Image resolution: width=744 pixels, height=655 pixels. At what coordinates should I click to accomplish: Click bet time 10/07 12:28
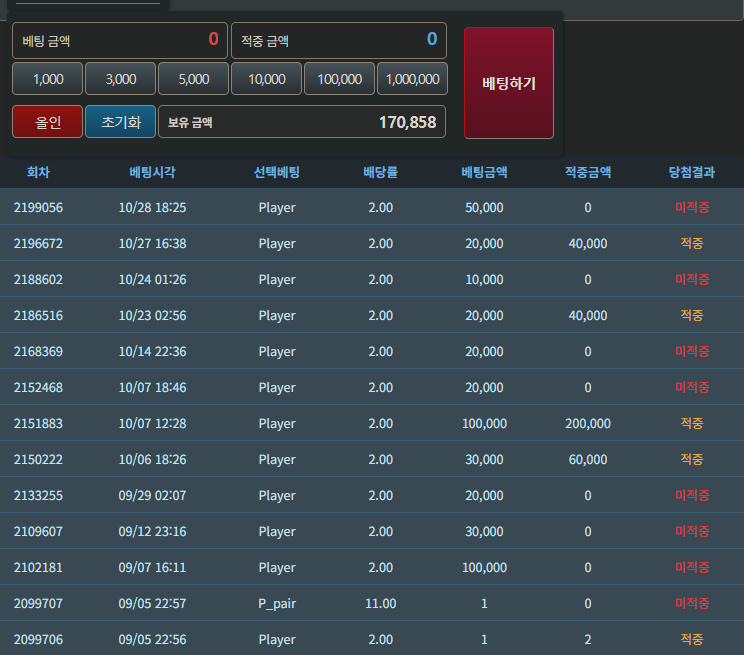tap(152, 423)
